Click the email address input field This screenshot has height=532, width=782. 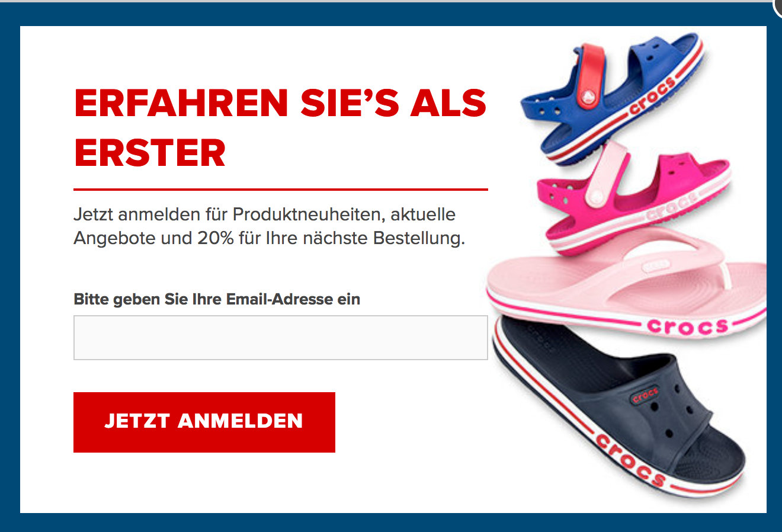(x=280, y=338)
